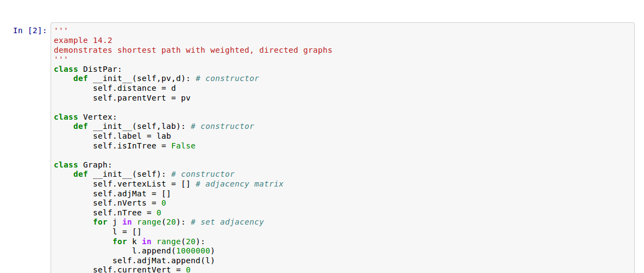This screenshot has width=644, height=273.
Task: Click the 'self.nTree = 0' line
Action: (x=127, y=213)
